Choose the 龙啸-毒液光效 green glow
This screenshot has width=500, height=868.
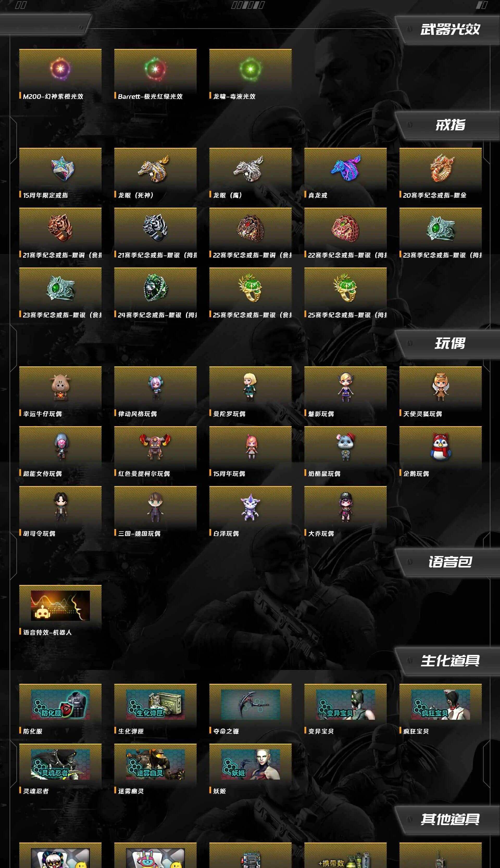[250, 69]
